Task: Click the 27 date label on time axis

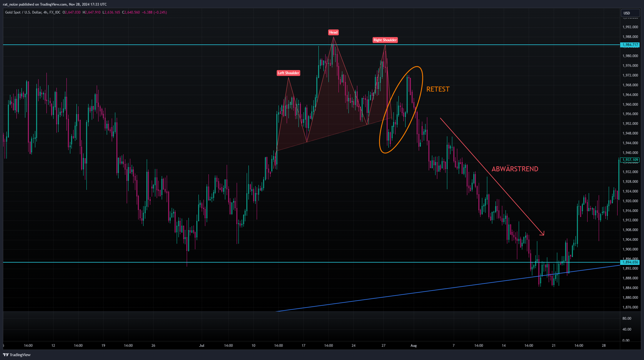Action: (x=383, y=346)
